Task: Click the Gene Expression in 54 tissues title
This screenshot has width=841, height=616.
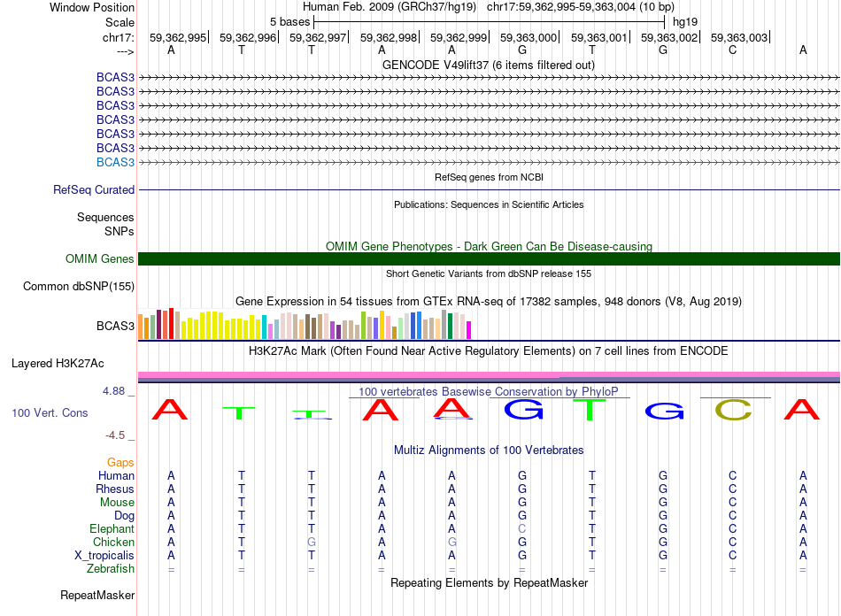Action: point(489,301)
